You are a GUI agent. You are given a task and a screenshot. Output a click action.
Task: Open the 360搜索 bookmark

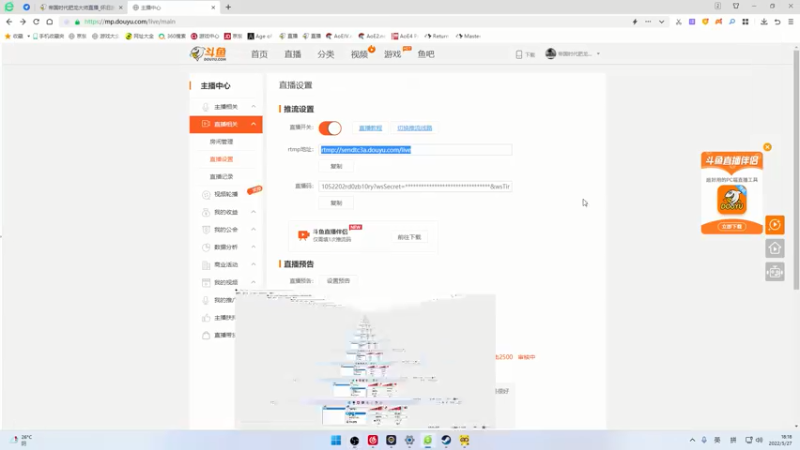172,36
